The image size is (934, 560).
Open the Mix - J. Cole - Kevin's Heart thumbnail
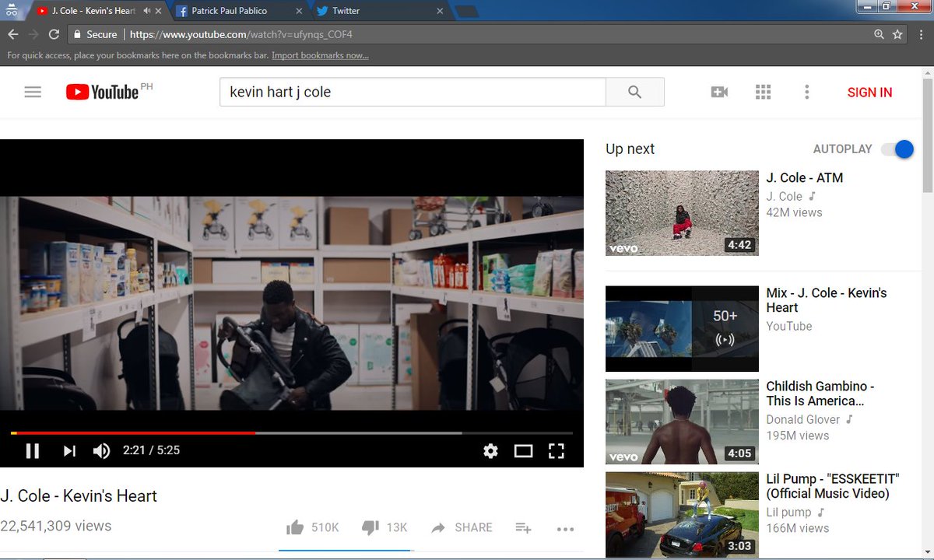click(682, 329)
